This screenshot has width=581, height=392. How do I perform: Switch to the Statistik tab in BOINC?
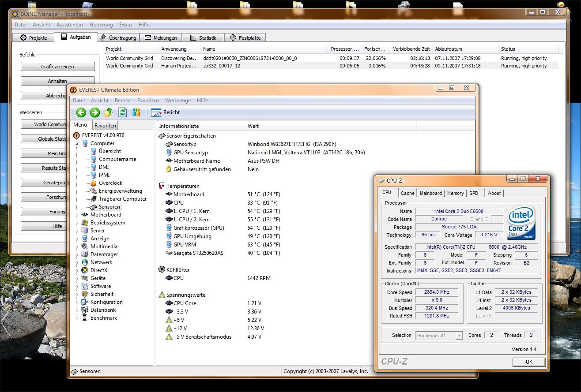coord(203,38)
